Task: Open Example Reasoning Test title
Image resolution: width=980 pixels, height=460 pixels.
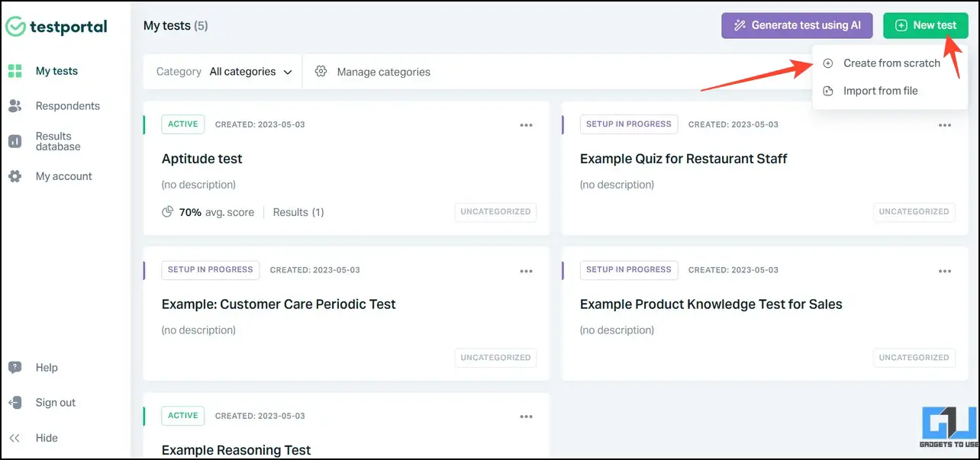Action: 237,450
